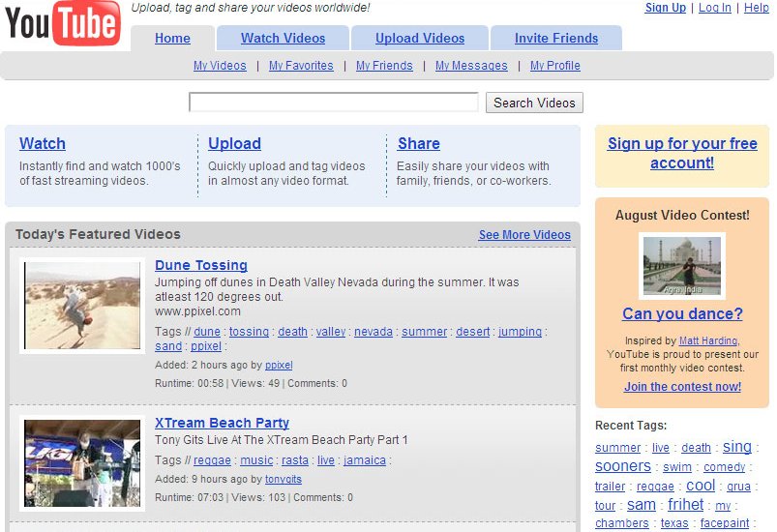The image size is (777, 532).
Task: Select the trailer recent tag
Action: point(610,487)
